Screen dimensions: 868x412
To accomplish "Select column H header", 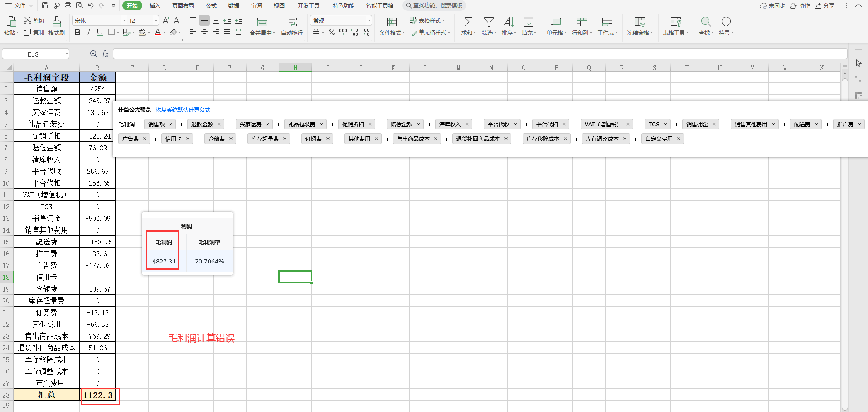I will pos(295,67).
